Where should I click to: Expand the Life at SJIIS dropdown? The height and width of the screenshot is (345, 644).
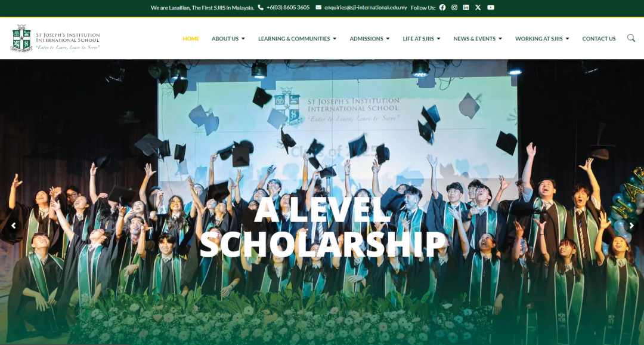click(422, 39)
